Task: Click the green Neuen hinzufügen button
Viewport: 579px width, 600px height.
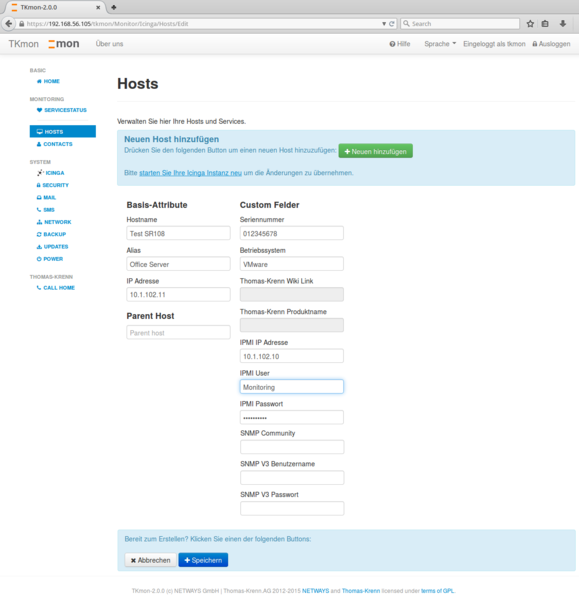Action: coord(375,151)
